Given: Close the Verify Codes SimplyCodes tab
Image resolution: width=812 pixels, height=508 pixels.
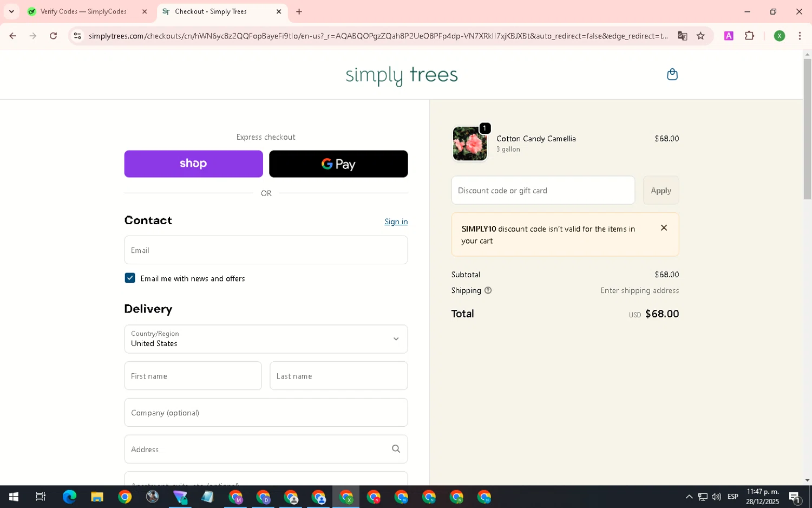Looking at the screenshot, I should (145, 11).
